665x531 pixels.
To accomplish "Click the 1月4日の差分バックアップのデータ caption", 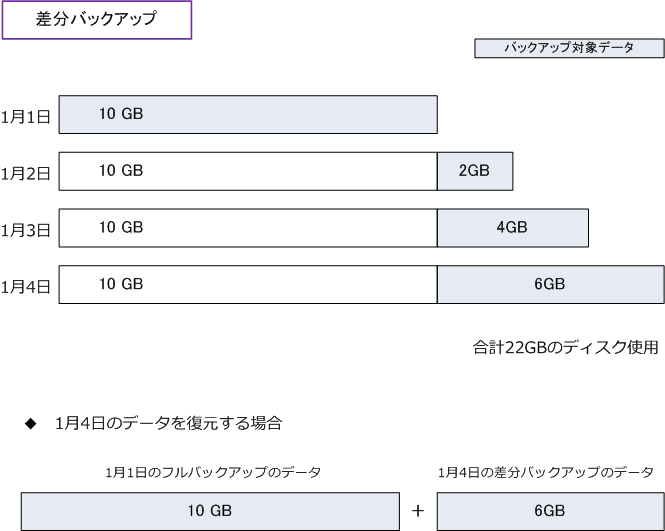I will pos(546,472).
